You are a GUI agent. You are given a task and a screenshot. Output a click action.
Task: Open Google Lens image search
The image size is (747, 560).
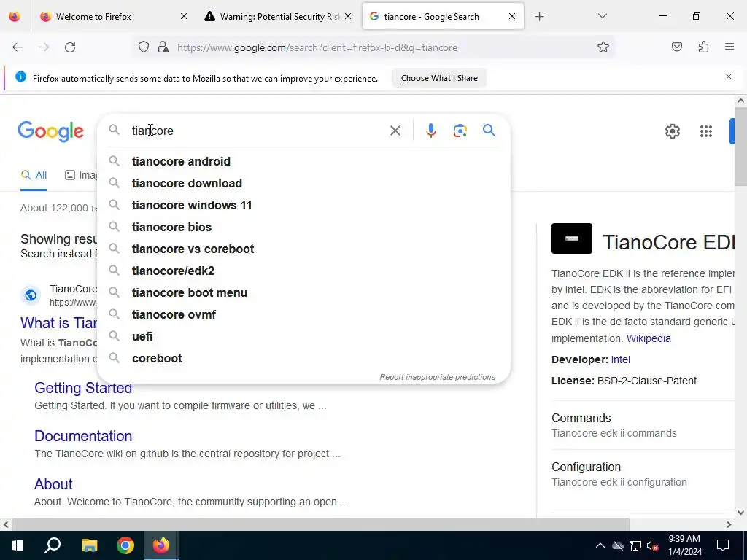point(460,131)
